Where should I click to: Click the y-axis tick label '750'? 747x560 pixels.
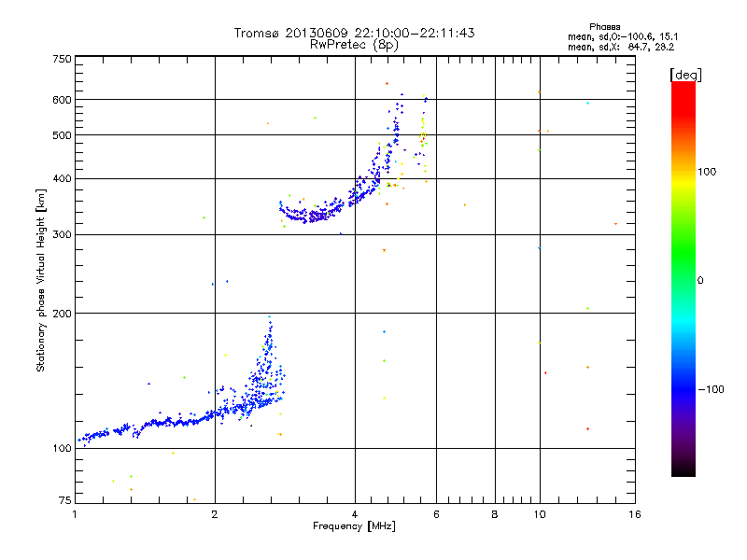62,59
